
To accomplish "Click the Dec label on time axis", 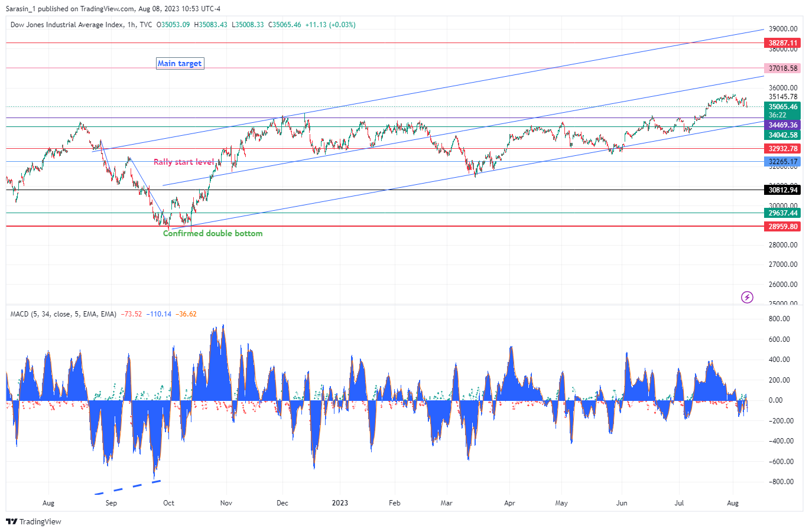I will [x=282, y=503].
